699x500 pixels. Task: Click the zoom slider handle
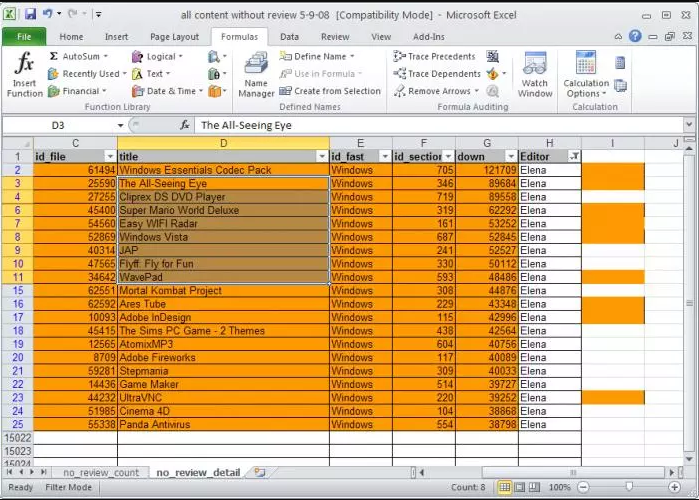[629, 487]
